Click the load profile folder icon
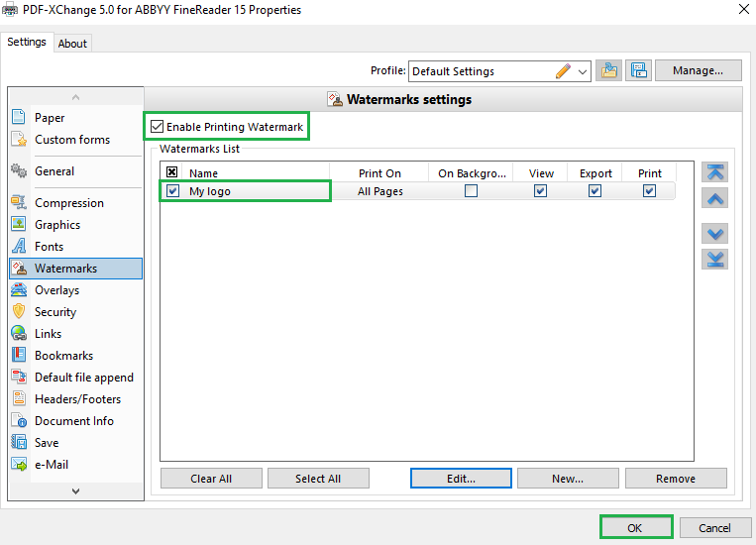Screen dimensions: 756x545 pyautogui.click(x=608, y=70)
